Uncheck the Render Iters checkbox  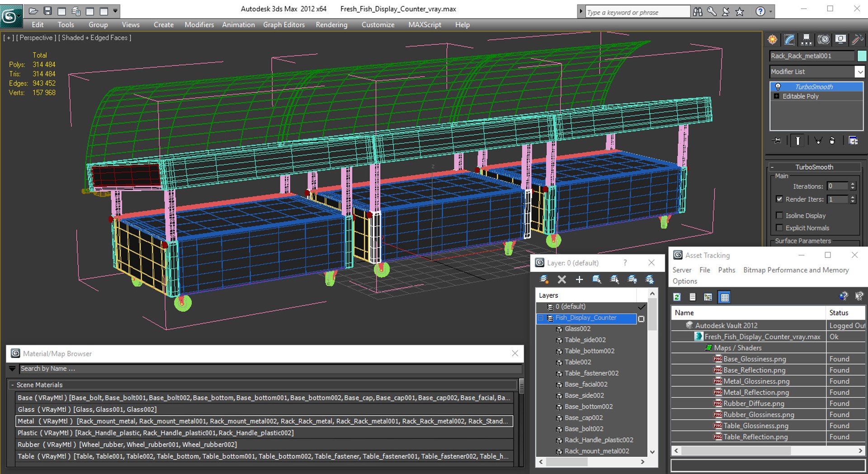click(x=779, y=199)
